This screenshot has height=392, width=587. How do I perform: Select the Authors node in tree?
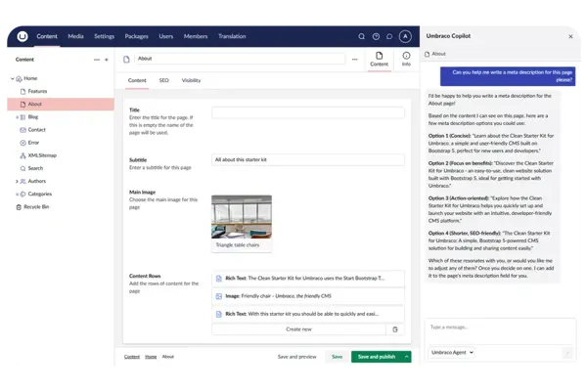pos(37,181)
